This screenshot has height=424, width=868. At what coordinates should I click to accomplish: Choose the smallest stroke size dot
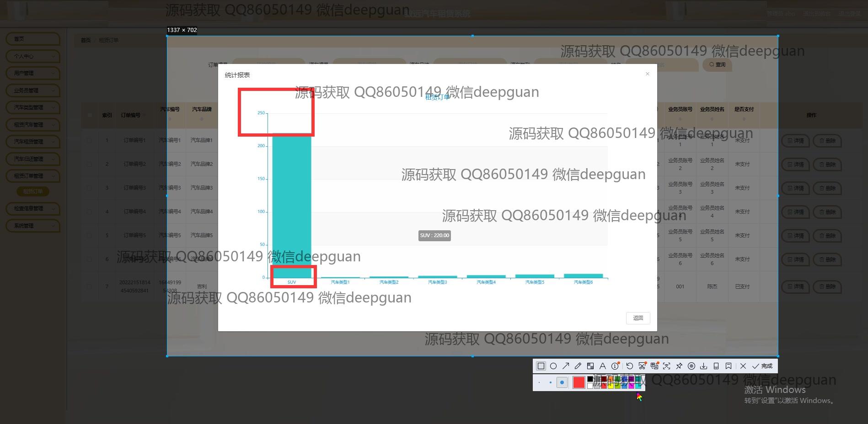[x=540, y=382]
